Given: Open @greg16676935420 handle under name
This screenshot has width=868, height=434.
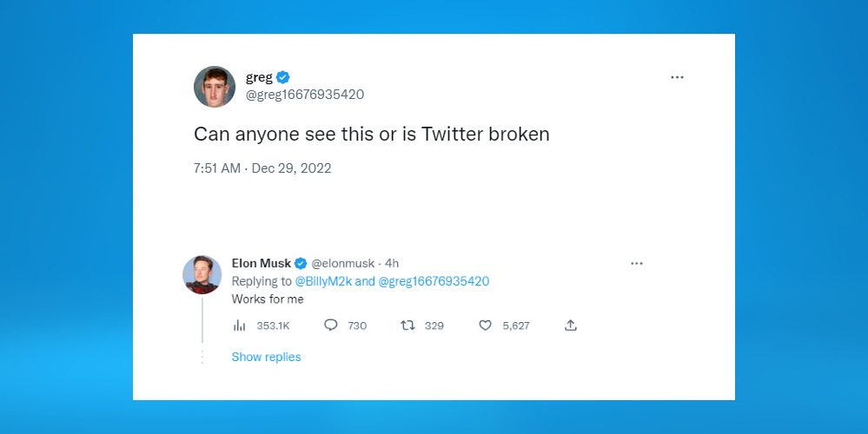Looking at the screenshot, I should coord(304,95).
